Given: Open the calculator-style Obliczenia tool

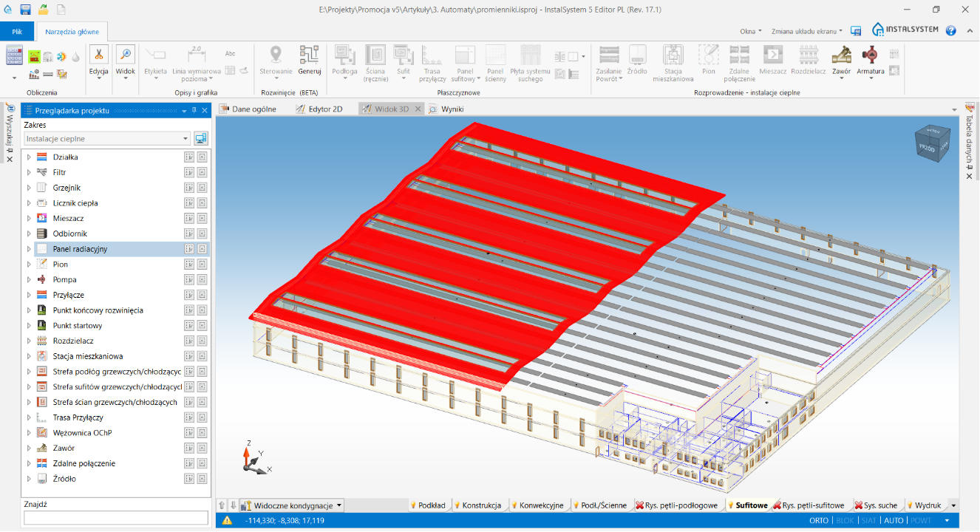Looking at the screenshot, I should [x=14, y=55].
